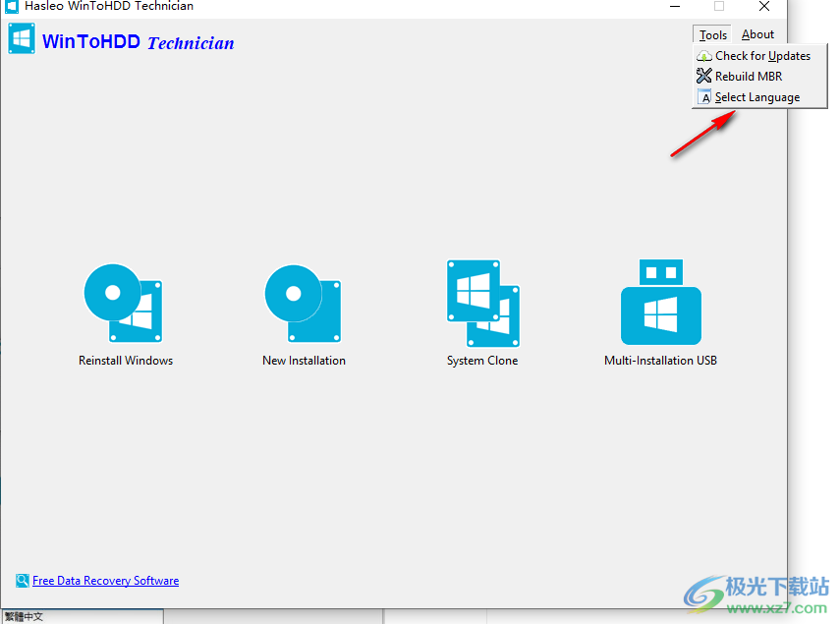Open the Free Data Recovery Software link
The height and width of the screenshot is (624, 840).
click(105, 581)
